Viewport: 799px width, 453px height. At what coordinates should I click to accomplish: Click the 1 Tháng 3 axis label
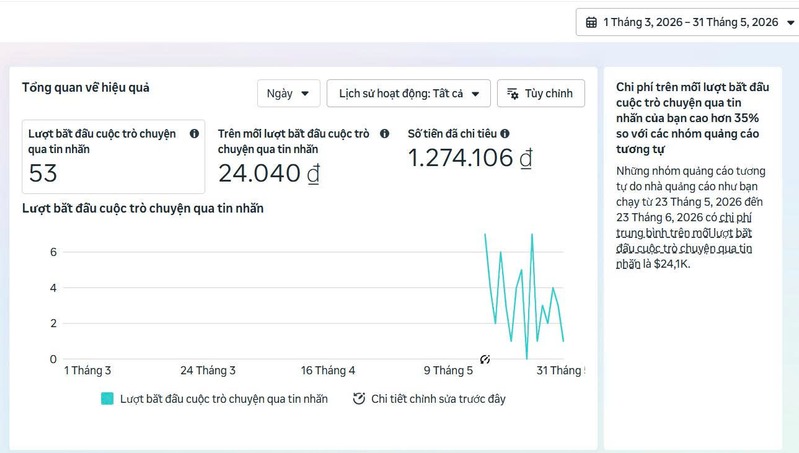tap(87, 370)
